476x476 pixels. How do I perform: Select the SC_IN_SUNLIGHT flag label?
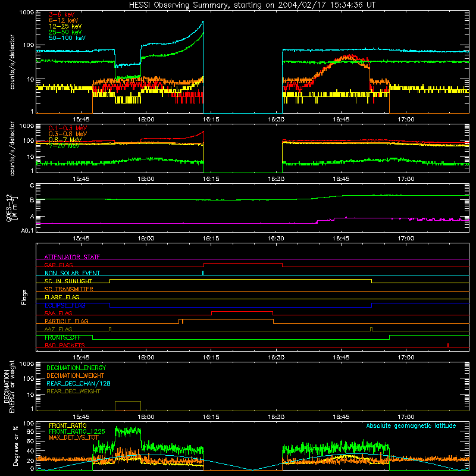click(x=68, y=281)
